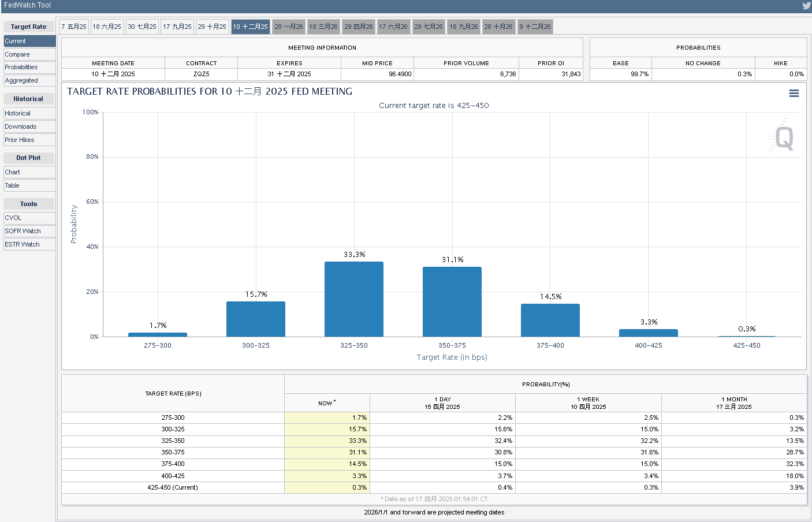This screenshot has height=522, width=812.
Task: Click the Historical section header
Action: (x=29, y=99)
